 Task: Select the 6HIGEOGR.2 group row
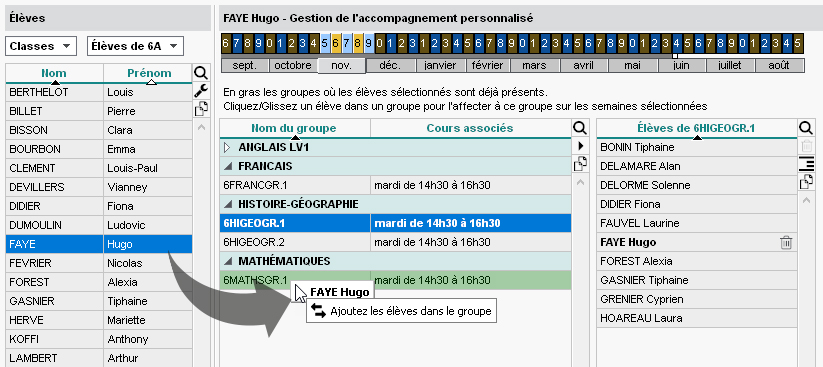point(395,242)
